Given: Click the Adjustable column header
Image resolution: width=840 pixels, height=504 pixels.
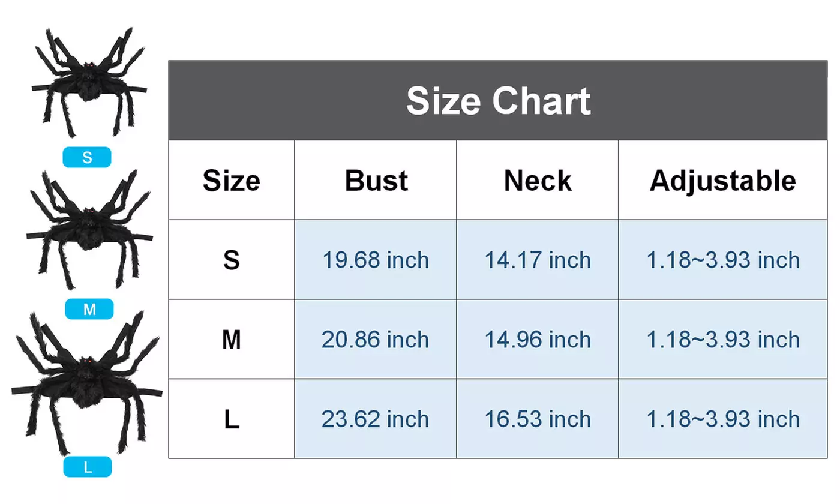Looking at the screenshot, I should pos(723,180).
